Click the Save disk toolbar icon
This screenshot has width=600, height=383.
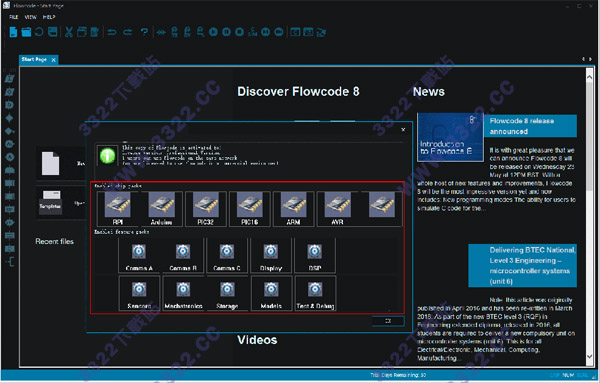point(53,32)
